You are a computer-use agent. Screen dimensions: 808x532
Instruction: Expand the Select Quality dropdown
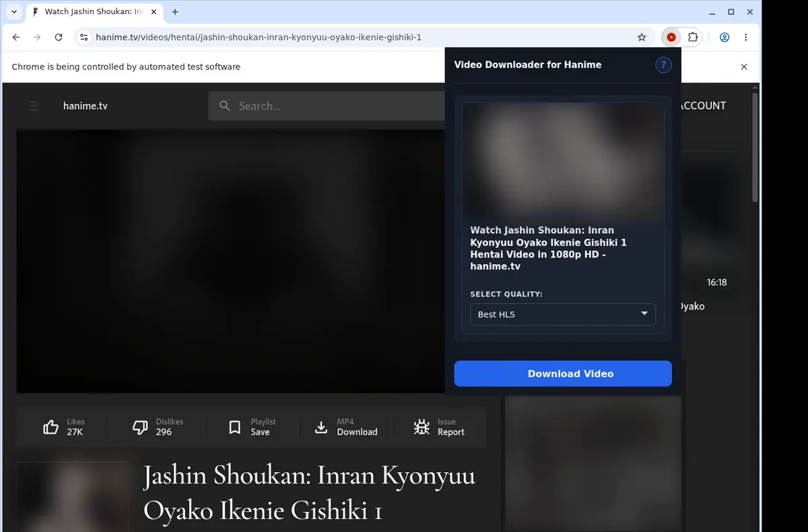pyautogui.click(x=563, y=314)
